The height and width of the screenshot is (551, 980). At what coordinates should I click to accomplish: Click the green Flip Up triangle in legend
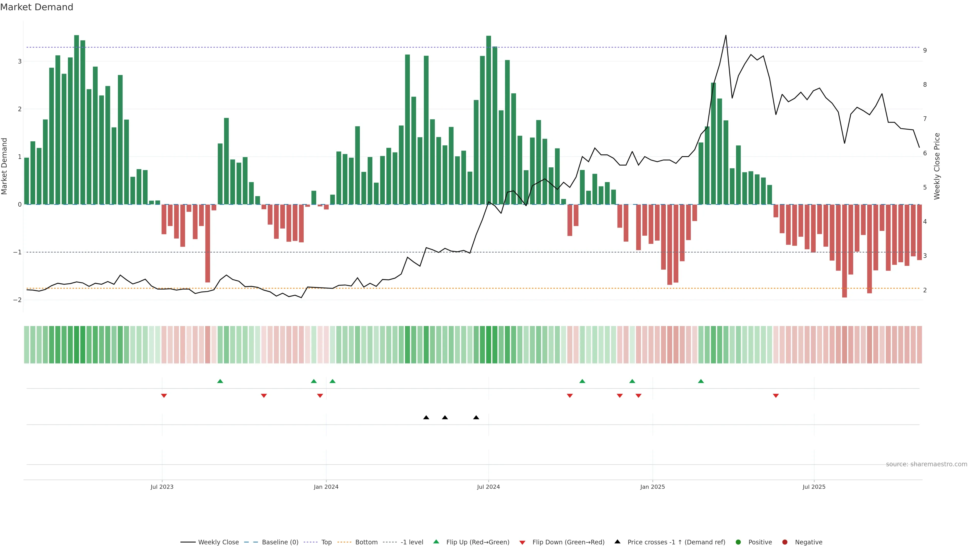(436, 542)
